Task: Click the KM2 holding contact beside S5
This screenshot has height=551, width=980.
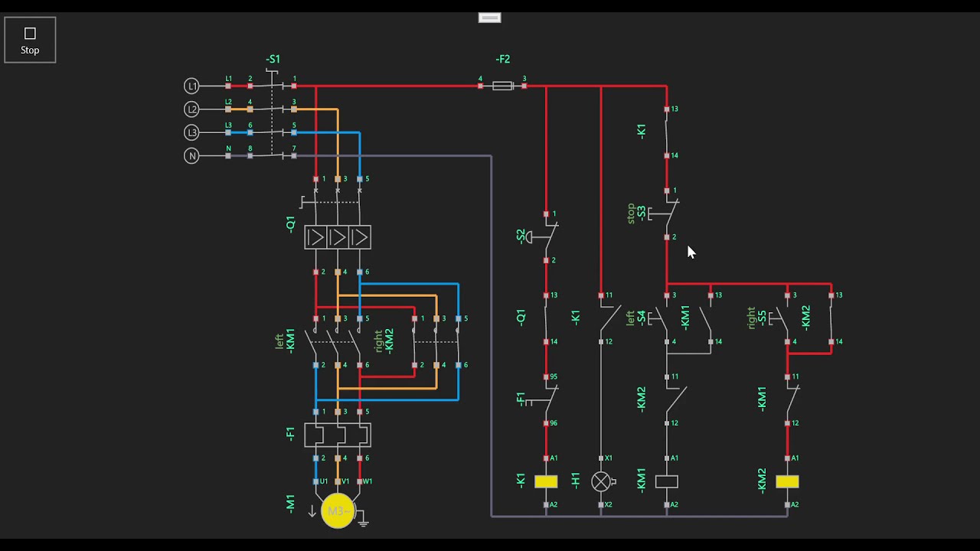Action: pyautogui.click(x=831, y=318)
